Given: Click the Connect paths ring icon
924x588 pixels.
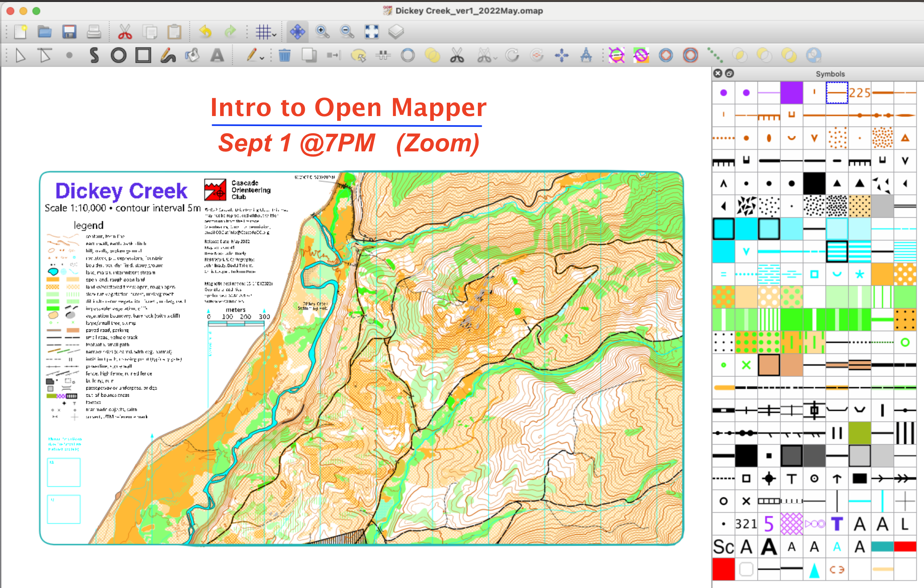Looking at the screenshot, I should point(408,56).
